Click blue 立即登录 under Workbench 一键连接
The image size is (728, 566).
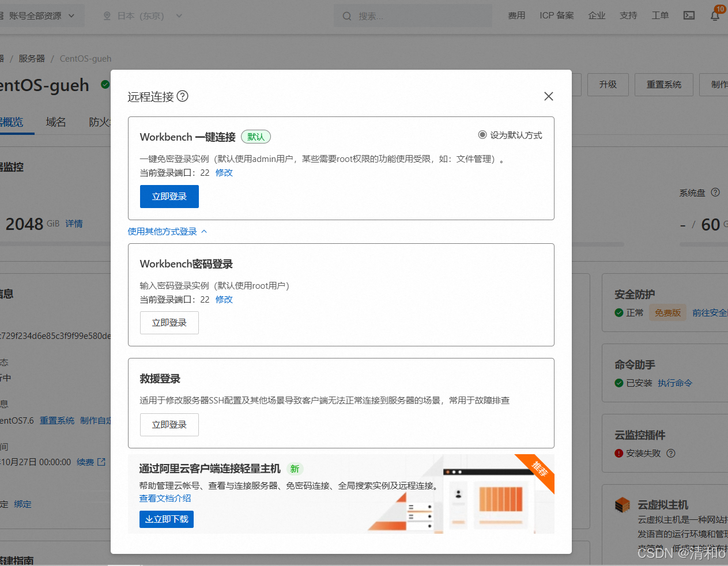(x=169, y=197)
